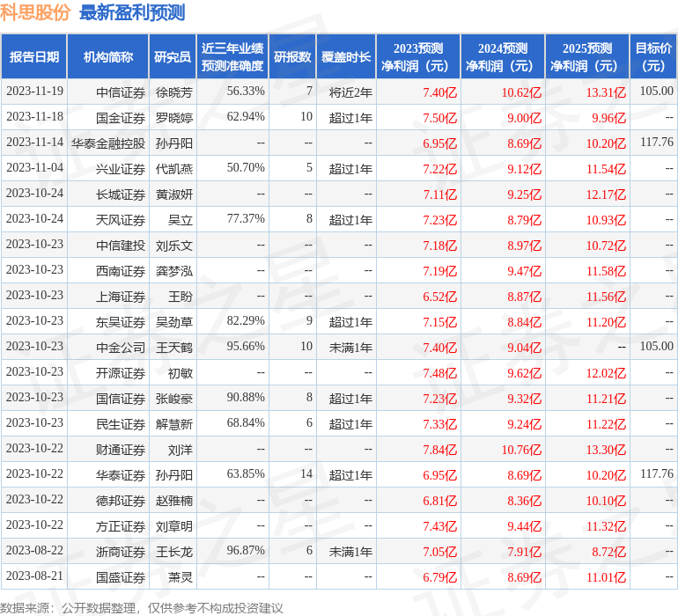This screenshot has width=678, height=616.
Task: Click researcher name 代凯燕
Action: [174, 169]
